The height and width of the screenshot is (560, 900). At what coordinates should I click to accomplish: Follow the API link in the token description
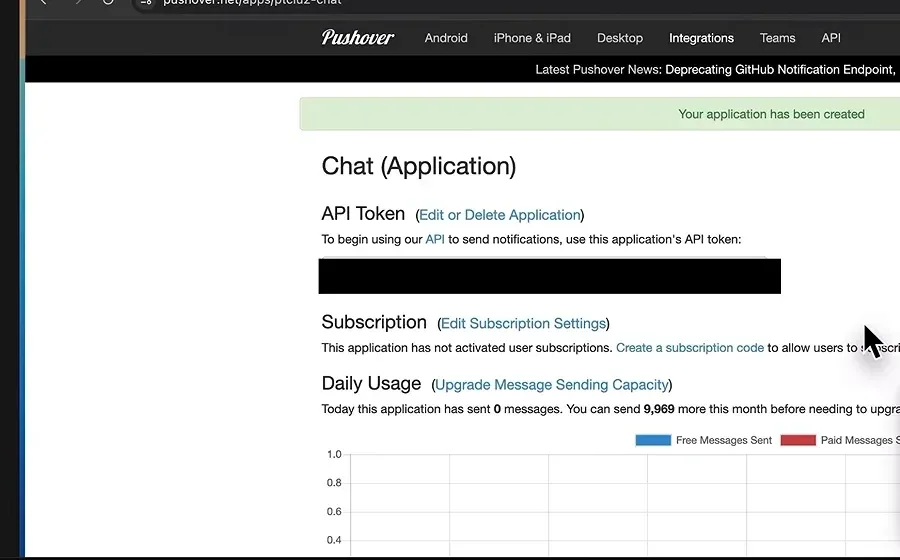pyautogui.click(x=435, y=239)
